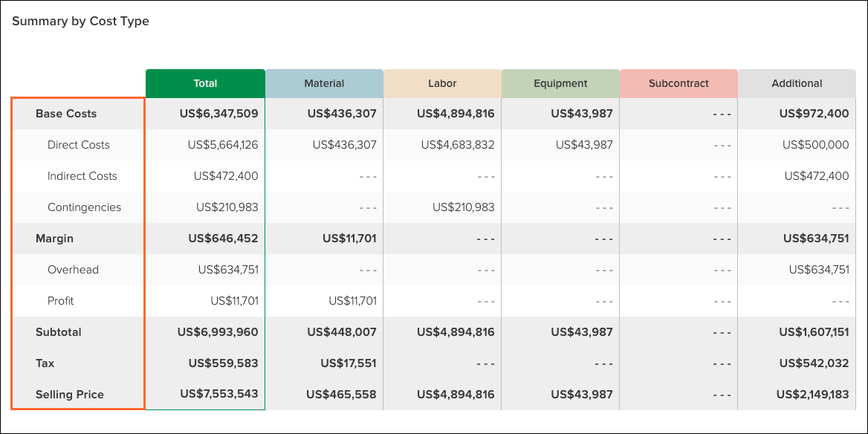Viewport: 868px width, 434px height.
Task: Click the Additional column header
Action: click(797, 83)
